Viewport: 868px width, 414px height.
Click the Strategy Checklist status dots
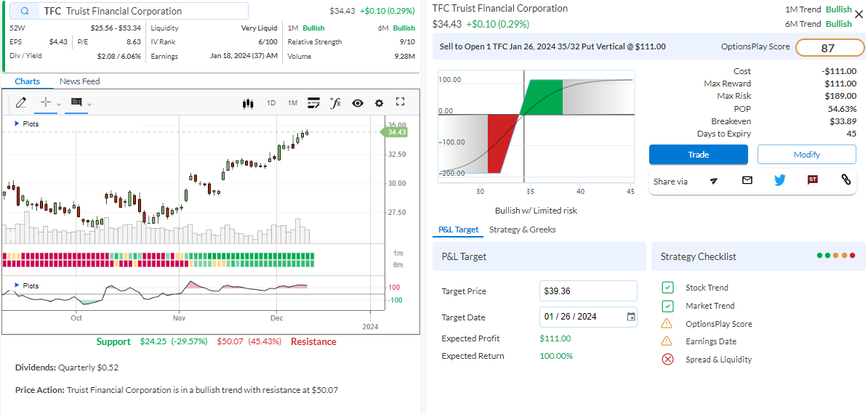836,256
